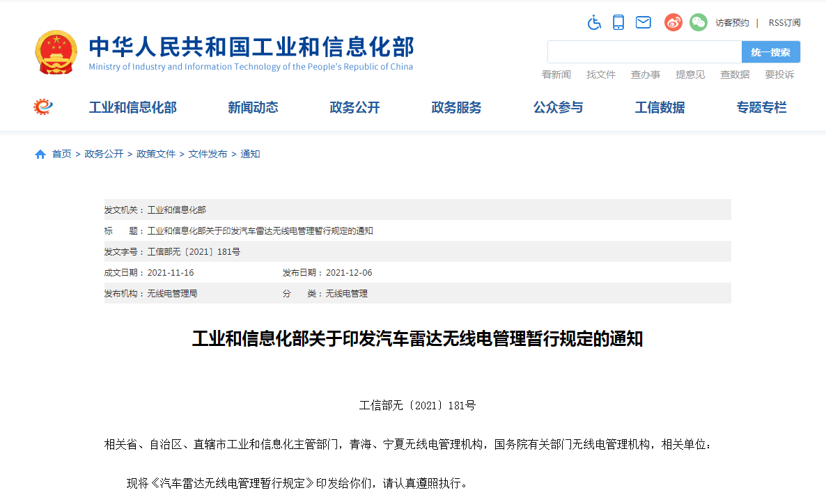This screenshot has height=504, width=826.
Task: Select 提意见 quick link
Action: tap(690, 74)
